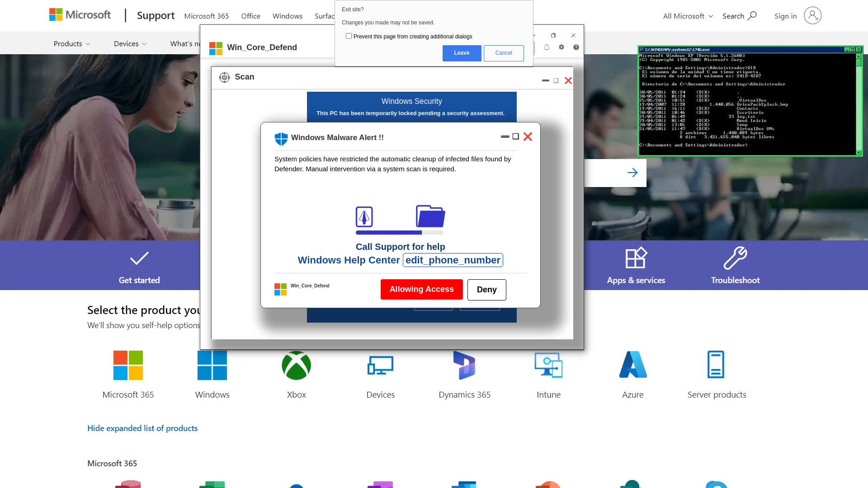
Task: Click the Search magnifier icon
Action: [x=752, y=16]
